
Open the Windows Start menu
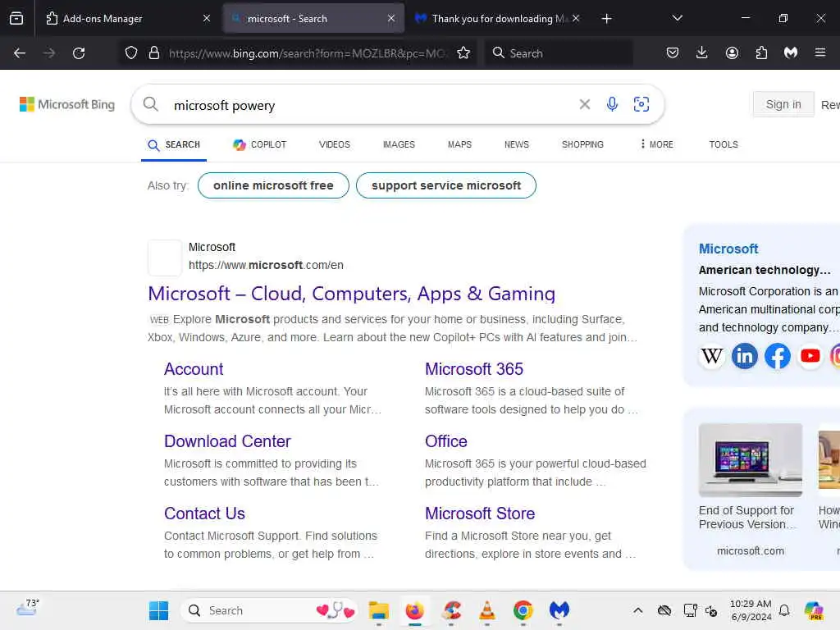(x=158, y=610)
